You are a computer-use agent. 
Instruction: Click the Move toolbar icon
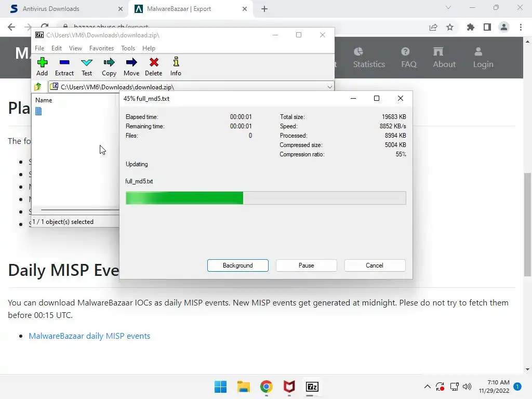131,67
